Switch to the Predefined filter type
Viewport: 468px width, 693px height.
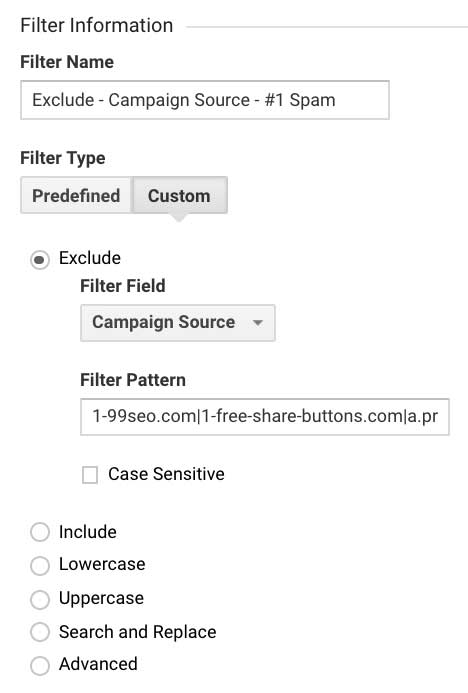coord(76,195)
